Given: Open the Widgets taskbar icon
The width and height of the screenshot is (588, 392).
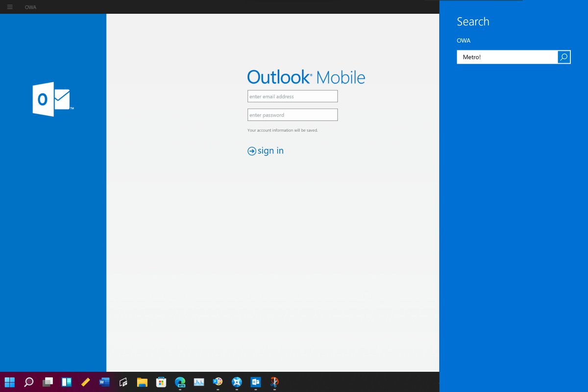Looking at the screenshot, I should pyautogui.click(x=67, y=382).
